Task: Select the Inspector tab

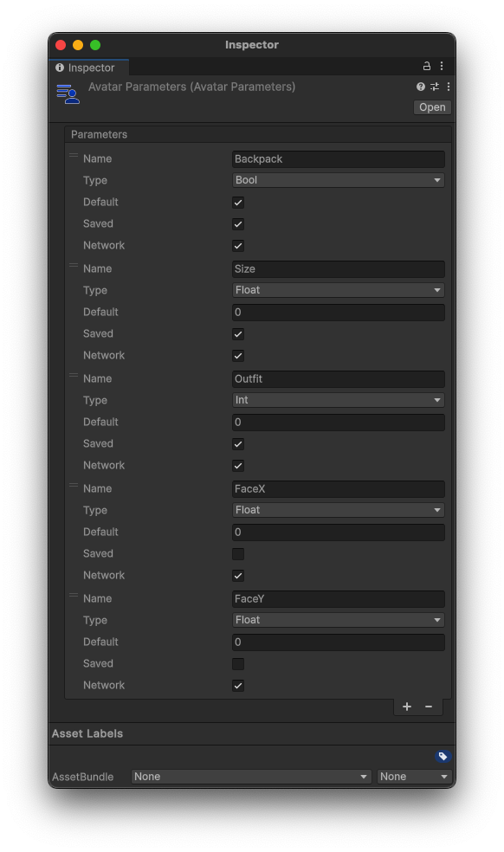Action: pyautogui.click(x=88, y=68)
